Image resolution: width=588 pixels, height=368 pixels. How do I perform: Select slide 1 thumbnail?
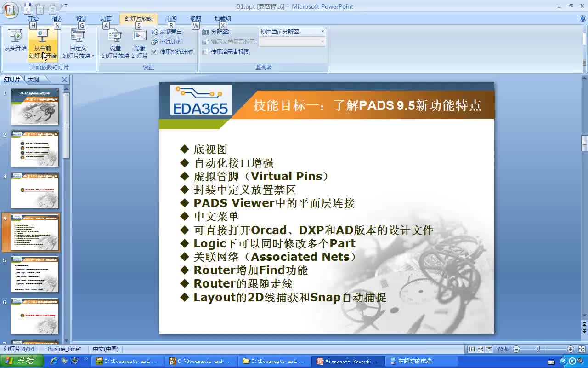pos(35,107)
